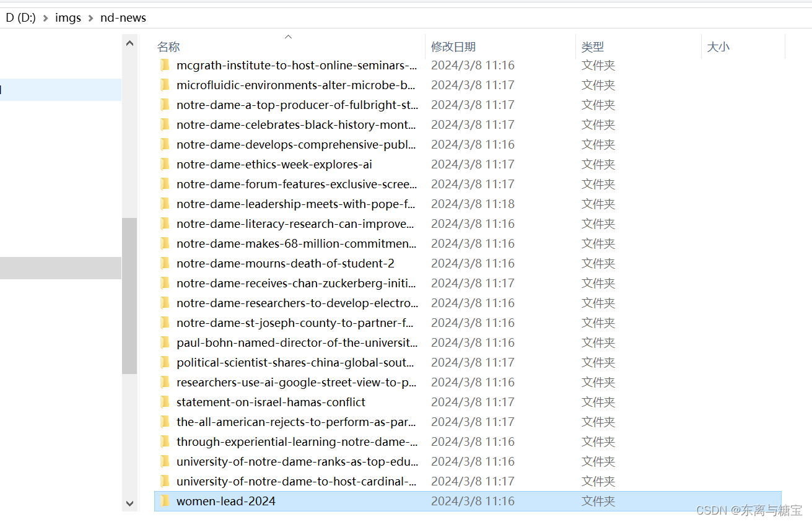Image resolution: width=812 pixels, height=522 pixels.
Task: Click the name paul-bohn-named-director-of-the-universit
Action: pyautogui.click(x=297, y=342)
